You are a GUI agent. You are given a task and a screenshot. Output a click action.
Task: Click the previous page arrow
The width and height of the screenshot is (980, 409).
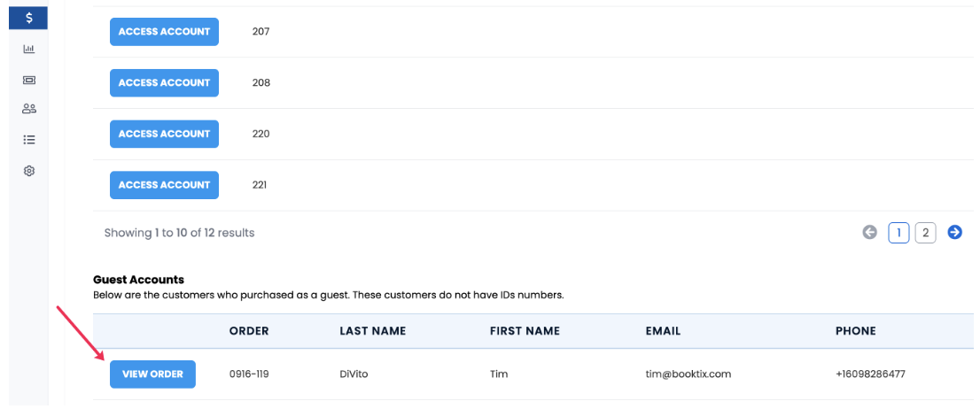(869, 232)
